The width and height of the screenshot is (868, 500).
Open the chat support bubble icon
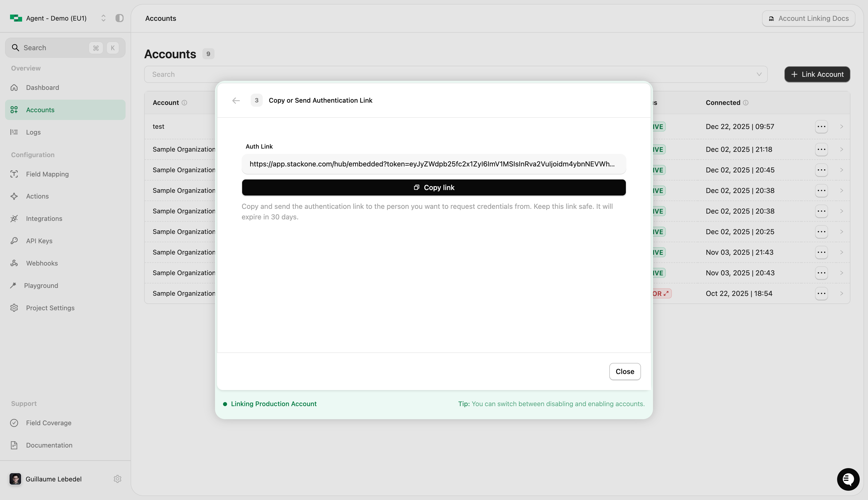pos(848,479)
